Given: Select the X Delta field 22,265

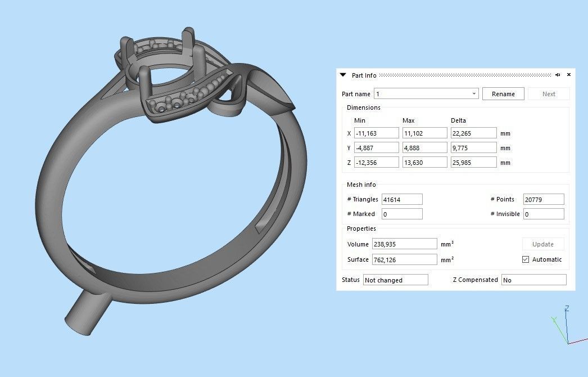Looking at the screenshot, I should point(474,133).
